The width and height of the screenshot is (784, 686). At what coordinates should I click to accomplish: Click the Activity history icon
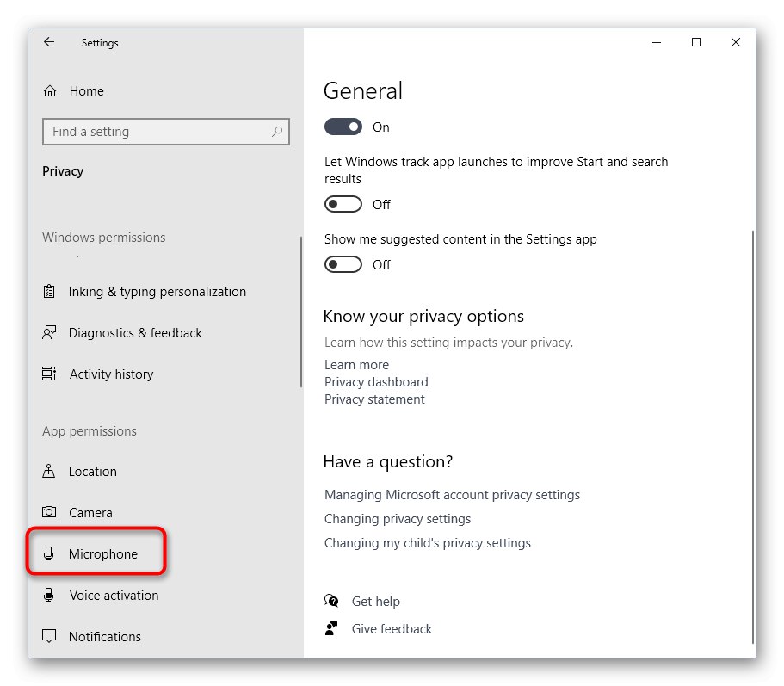pyautogui.click(x=50, y=374)
